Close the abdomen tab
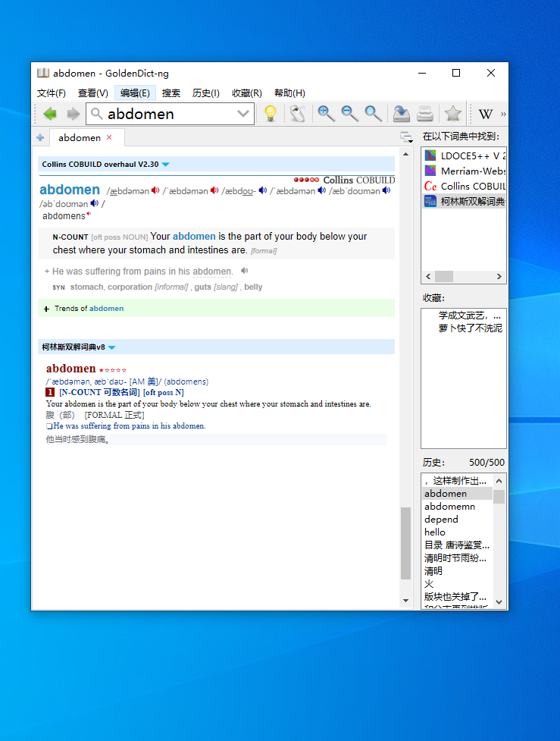Screen dimensions: 560x741 [109, 137]
